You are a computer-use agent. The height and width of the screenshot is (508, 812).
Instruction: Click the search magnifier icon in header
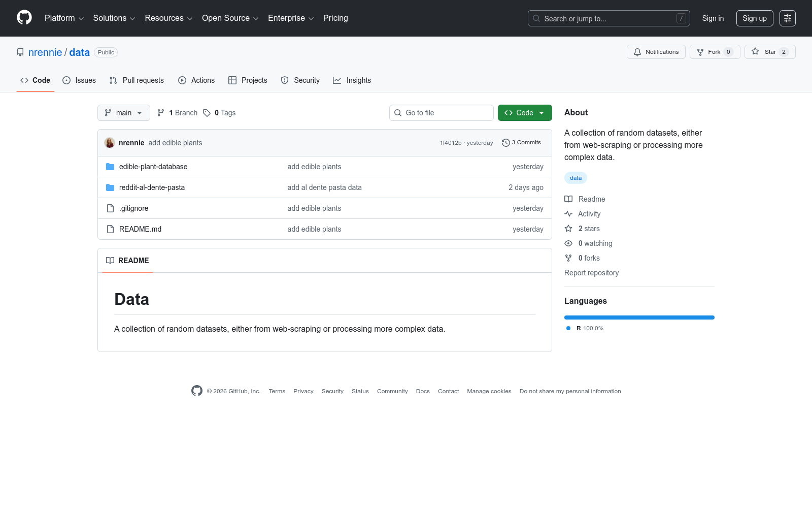(x=536, y=18)
